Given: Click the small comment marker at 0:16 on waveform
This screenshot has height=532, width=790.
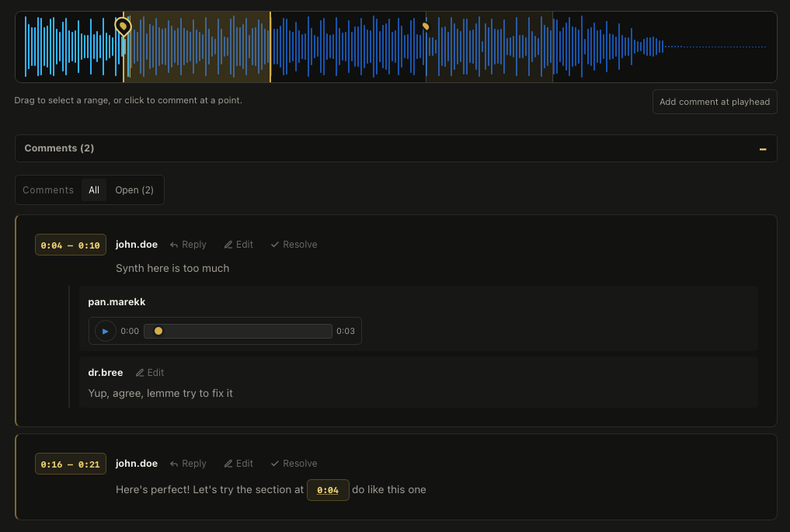Looking at the screenshot, I should click(x=426, y=26).
